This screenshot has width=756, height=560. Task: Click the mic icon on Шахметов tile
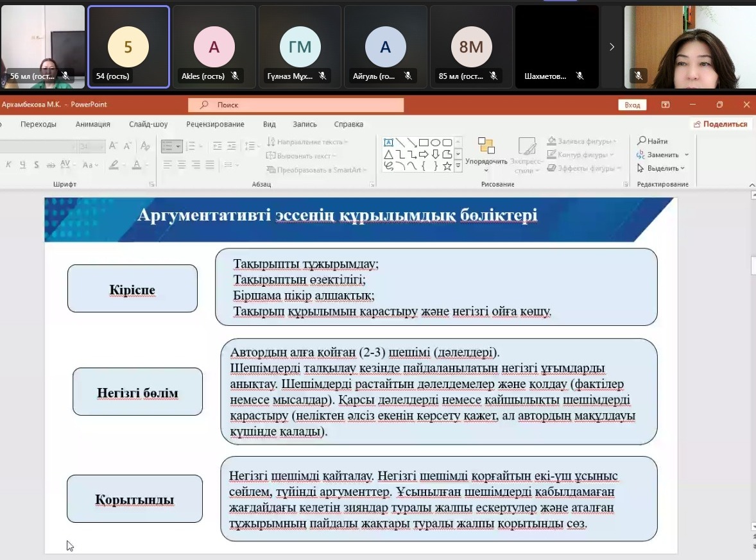point(580,76)
